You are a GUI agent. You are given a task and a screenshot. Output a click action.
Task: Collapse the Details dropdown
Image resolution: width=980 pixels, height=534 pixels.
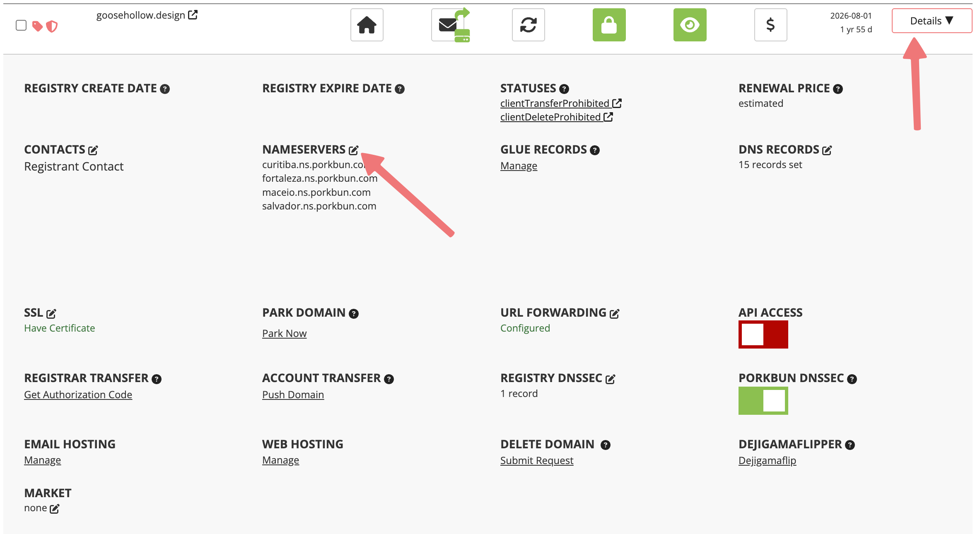(x=932, y=21)
